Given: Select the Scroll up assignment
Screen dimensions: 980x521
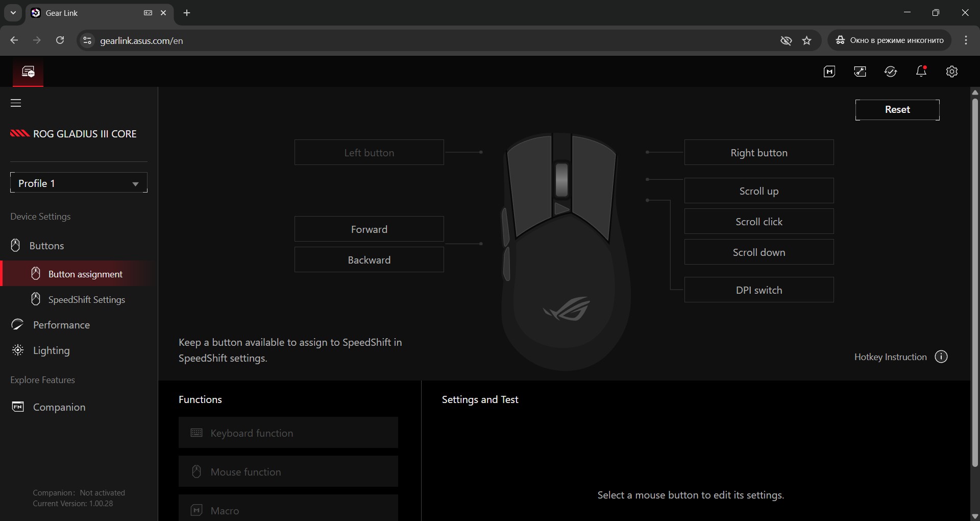Looking at the screenshot, I should (x=759, y=191).
